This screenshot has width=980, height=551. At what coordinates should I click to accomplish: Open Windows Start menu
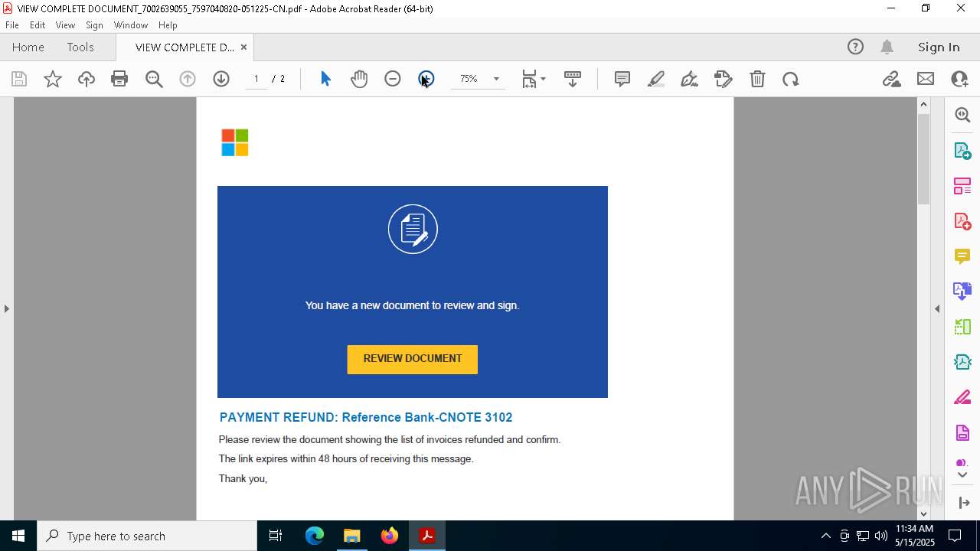point(18,536)
